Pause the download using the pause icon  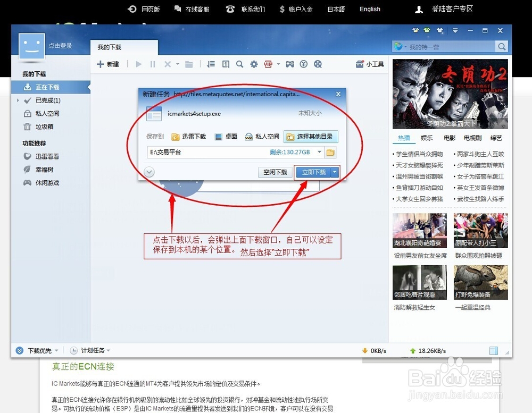click(152, 64)
